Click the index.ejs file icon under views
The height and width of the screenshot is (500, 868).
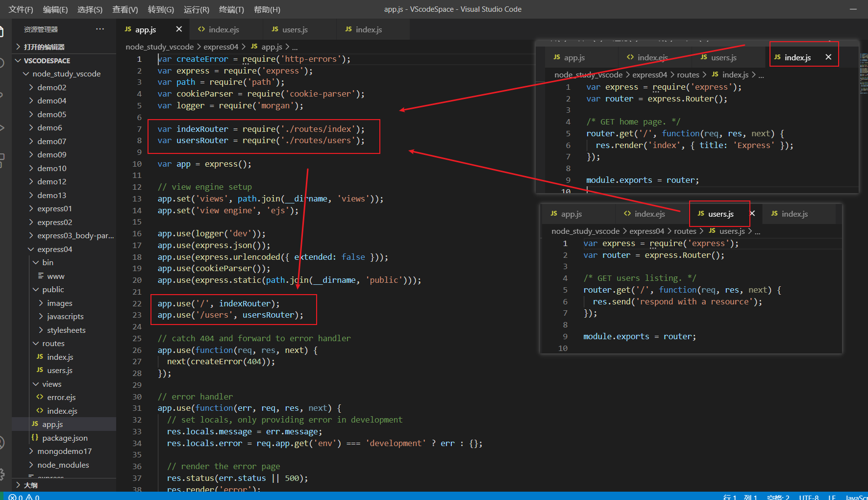[x=40, y=411]
